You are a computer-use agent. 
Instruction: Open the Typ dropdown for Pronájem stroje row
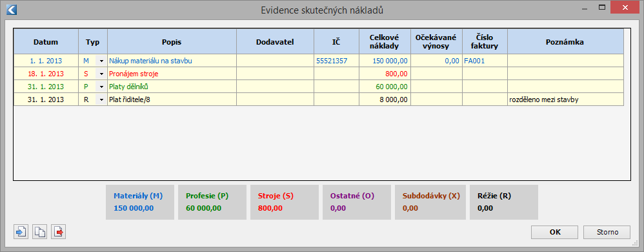click(101, 74)
